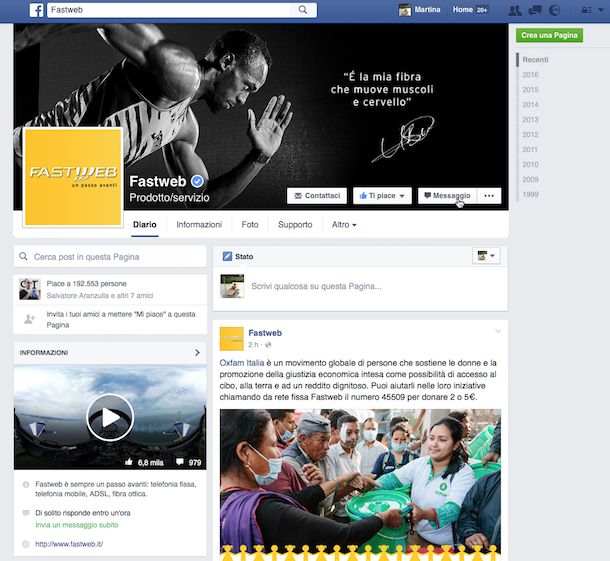
Task: Open friend requests icon in top bar
Action: tap(515, 10)
